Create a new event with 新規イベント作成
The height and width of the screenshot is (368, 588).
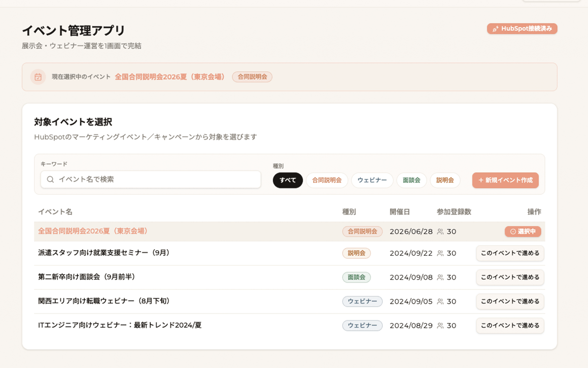[x=505, y=180]
